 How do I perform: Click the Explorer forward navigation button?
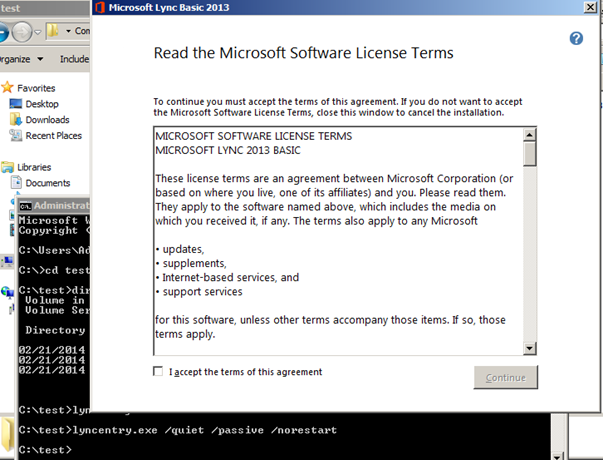tap(22, 32)
